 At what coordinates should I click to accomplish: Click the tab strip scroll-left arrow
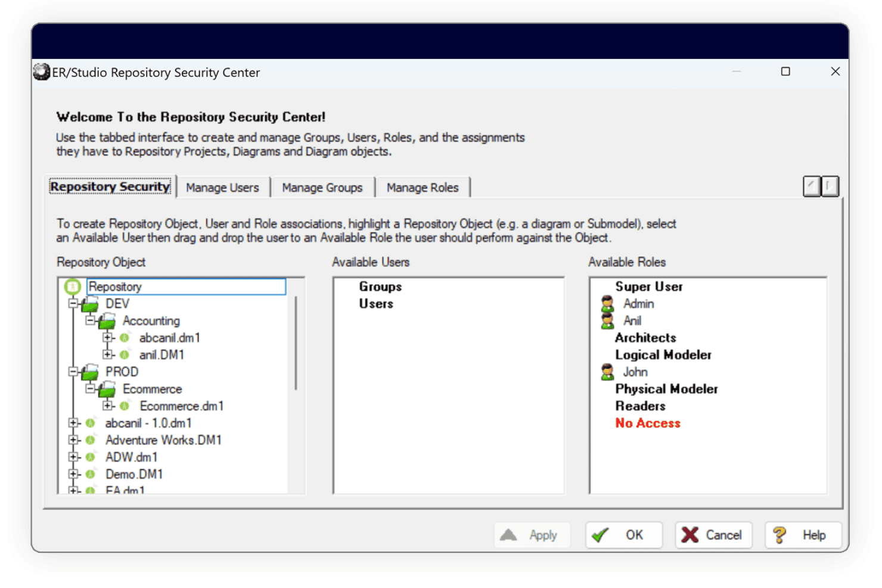click(x=812, y=186)
